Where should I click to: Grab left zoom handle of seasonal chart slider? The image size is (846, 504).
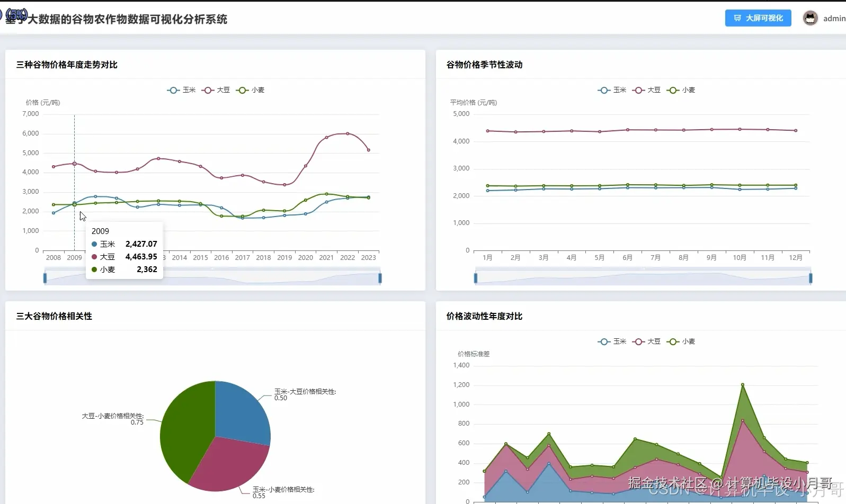pyautogui.click(x=476, y=277)
